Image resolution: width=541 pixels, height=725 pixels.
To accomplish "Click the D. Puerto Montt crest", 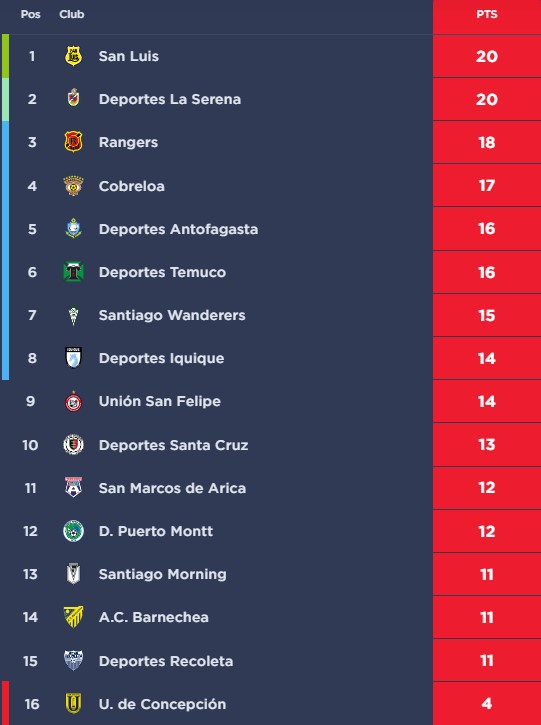I will coord(73,531).
